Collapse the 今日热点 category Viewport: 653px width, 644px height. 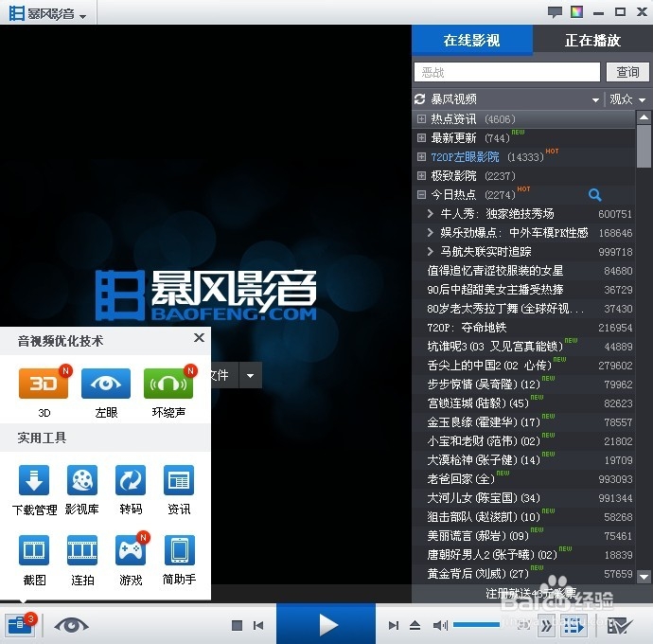pos(421,195)
